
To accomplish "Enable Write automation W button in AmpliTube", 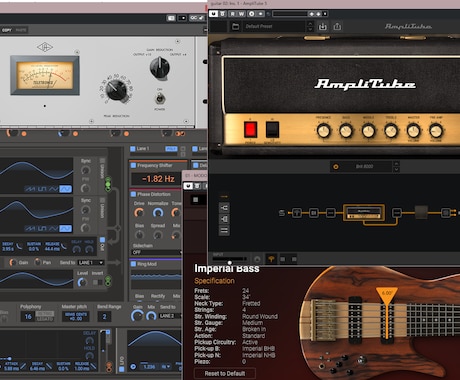I will [x=241, y=14].
